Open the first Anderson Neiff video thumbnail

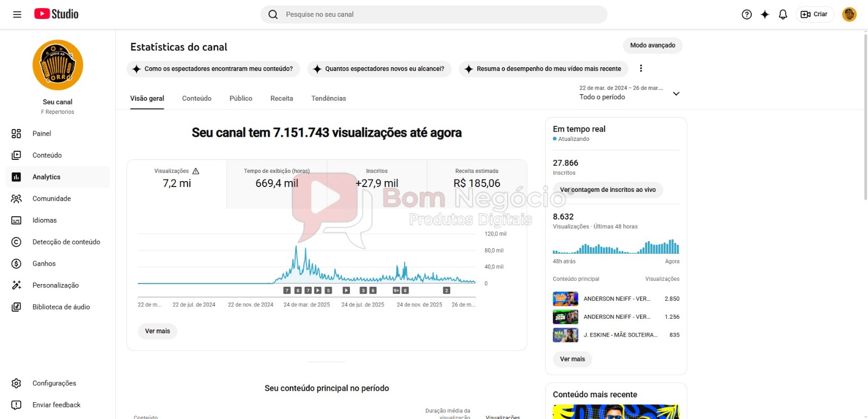(565, 299)
